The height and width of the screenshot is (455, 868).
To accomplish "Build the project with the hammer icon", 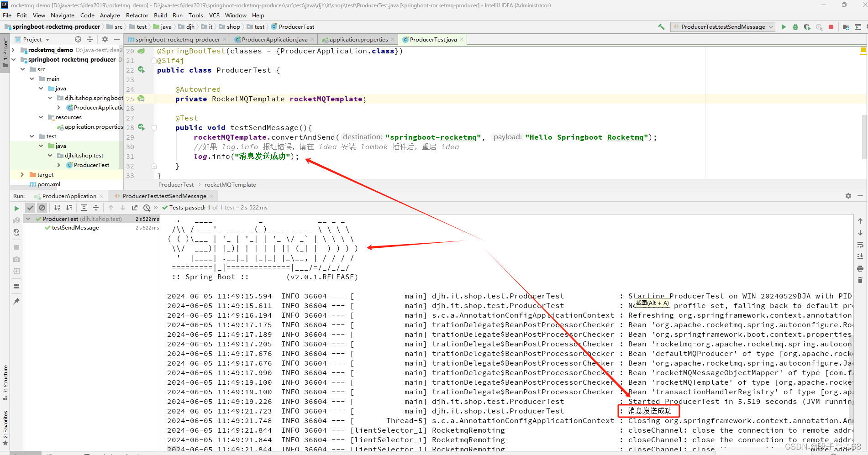I will [661, 27].
